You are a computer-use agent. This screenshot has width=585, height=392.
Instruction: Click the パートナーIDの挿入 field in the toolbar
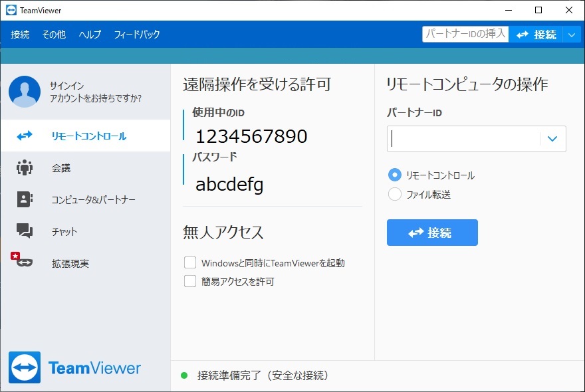tap(465, 35)
